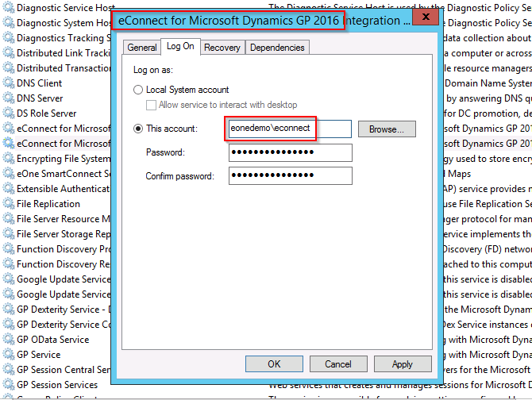
Task: Click gear icon beside Encrypting File System
Action: click(8, 158)
